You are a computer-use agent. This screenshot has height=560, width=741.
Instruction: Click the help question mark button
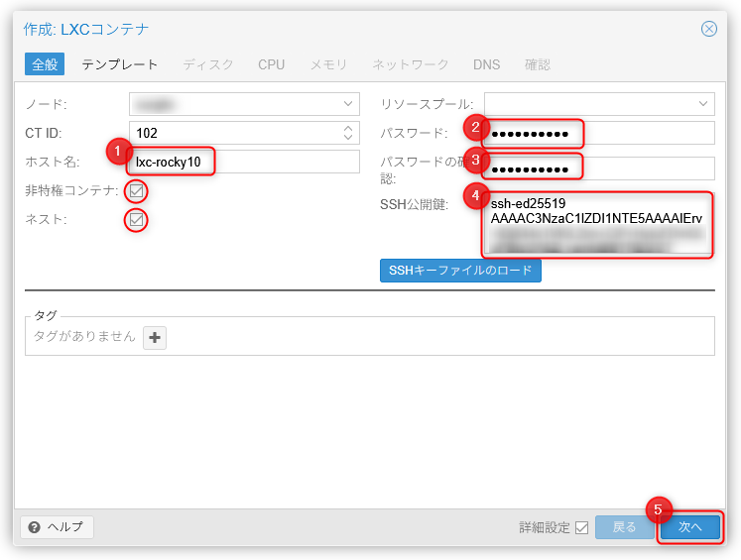(58, 527)
